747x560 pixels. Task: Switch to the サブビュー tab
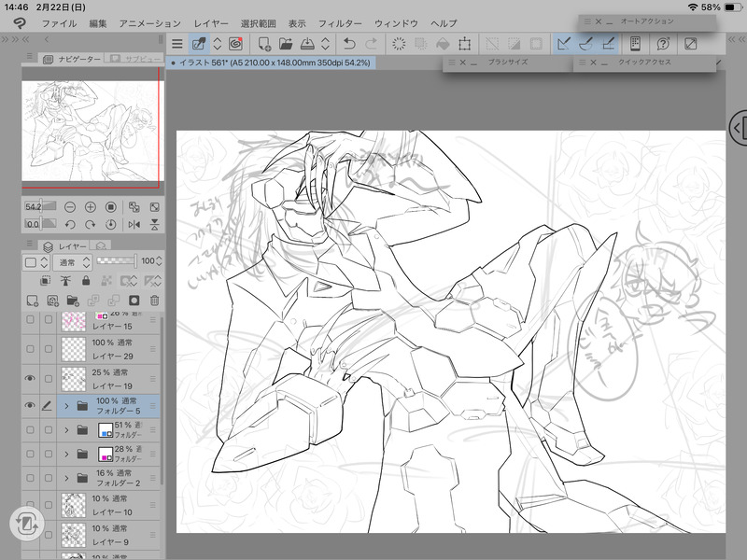133,59
